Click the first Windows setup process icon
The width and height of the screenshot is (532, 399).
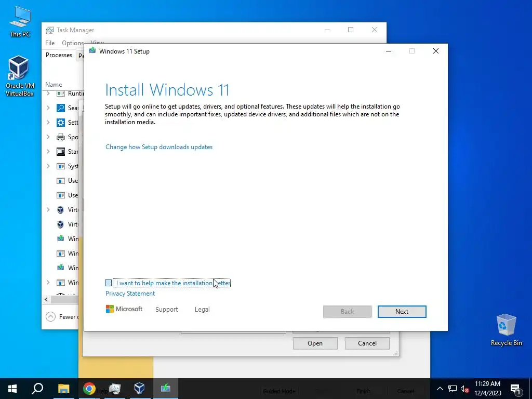[x=61, y=238]
